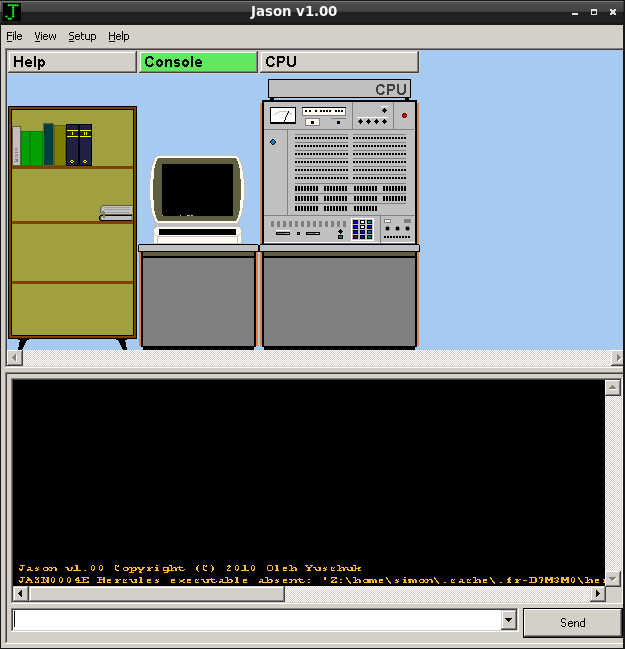This screenshot has width=625, height=649.
Task: Open the Setup menu
Action: pyautogui.click(x=82, y=36)
